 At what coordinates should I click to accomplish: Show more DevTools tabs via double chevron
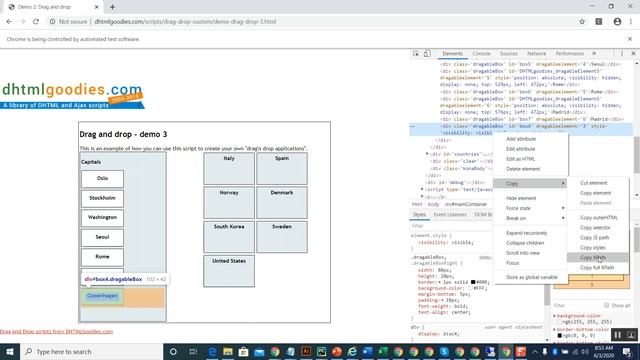click(594, 53)
